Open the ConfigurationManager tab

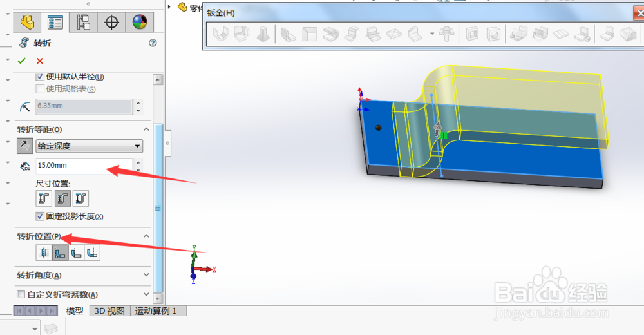tap(83, 22)
